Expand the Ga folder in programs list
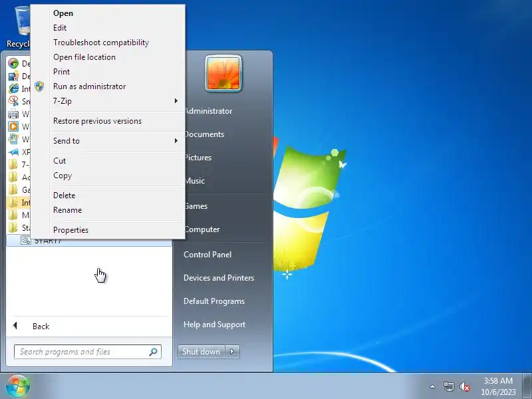Screen dimensions: 532x399 point(13,190)
